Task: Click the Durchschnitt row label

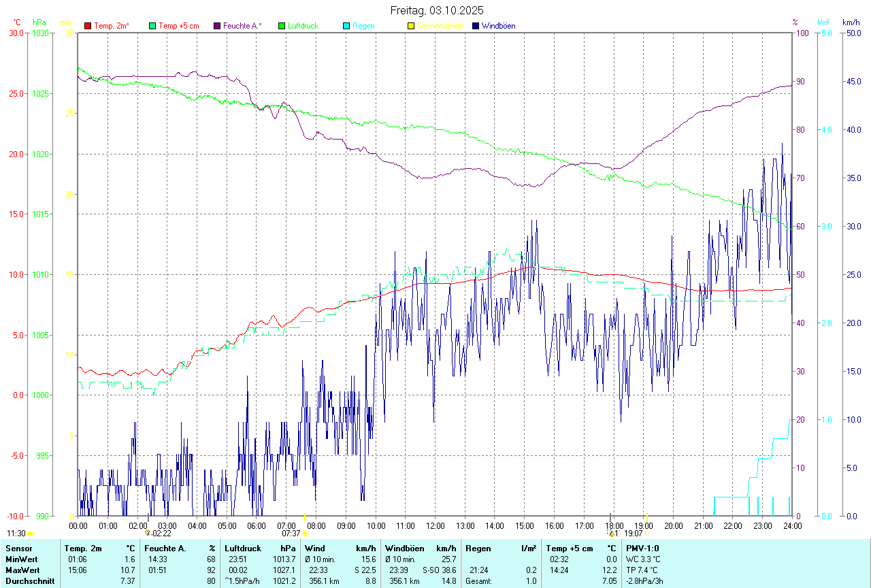Action: click(28, 581)
